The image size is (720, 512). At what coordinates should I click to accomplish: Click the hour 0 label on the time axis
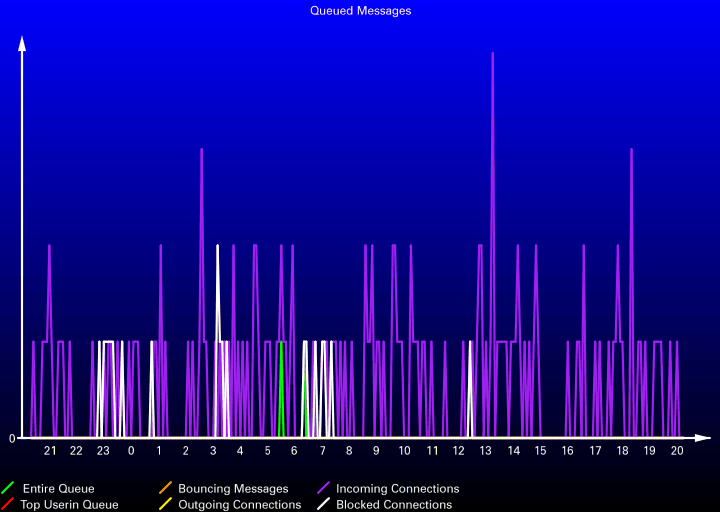(131, 451)
